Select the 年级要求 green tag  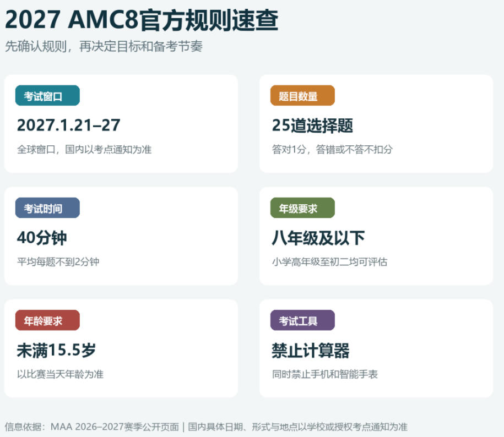click(302, 207)
